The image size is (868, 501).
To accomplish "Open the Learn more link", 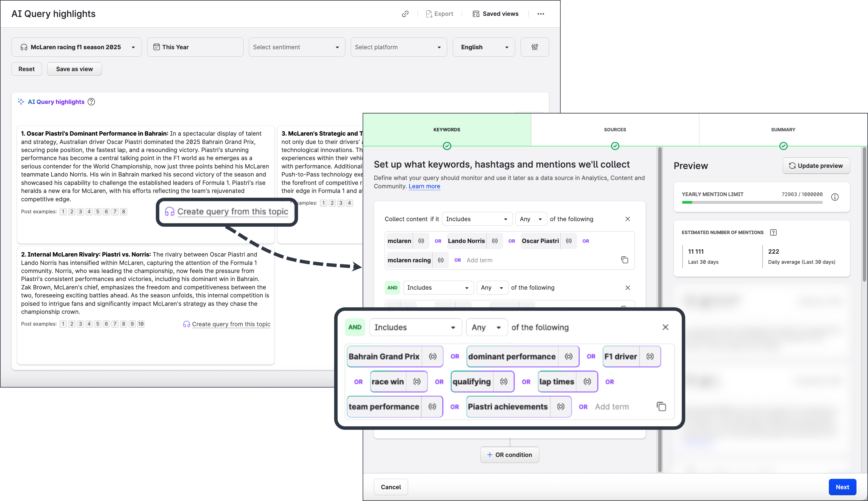I will click(x=424, y=187).
